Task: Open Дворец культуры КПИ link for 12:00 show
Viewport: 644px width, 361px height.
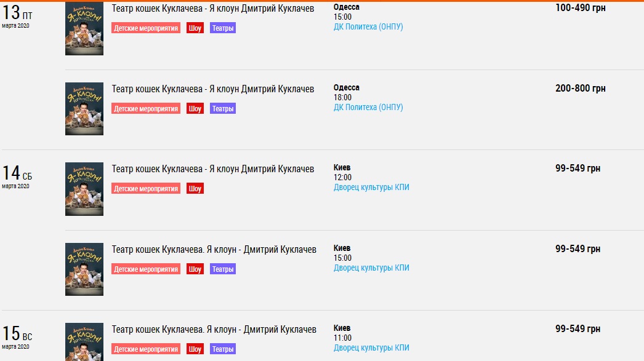Action: (371, 188)
